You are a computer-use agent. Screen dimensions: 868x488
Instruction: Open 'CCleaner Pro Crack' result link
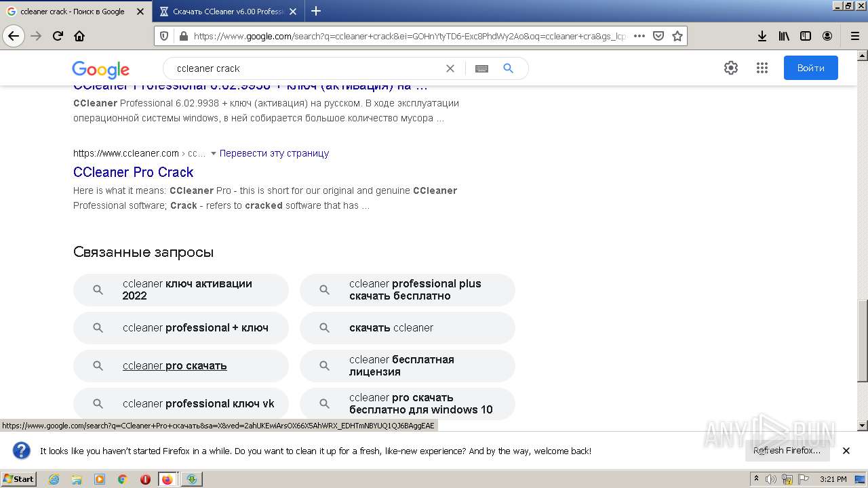pos(134,172)
